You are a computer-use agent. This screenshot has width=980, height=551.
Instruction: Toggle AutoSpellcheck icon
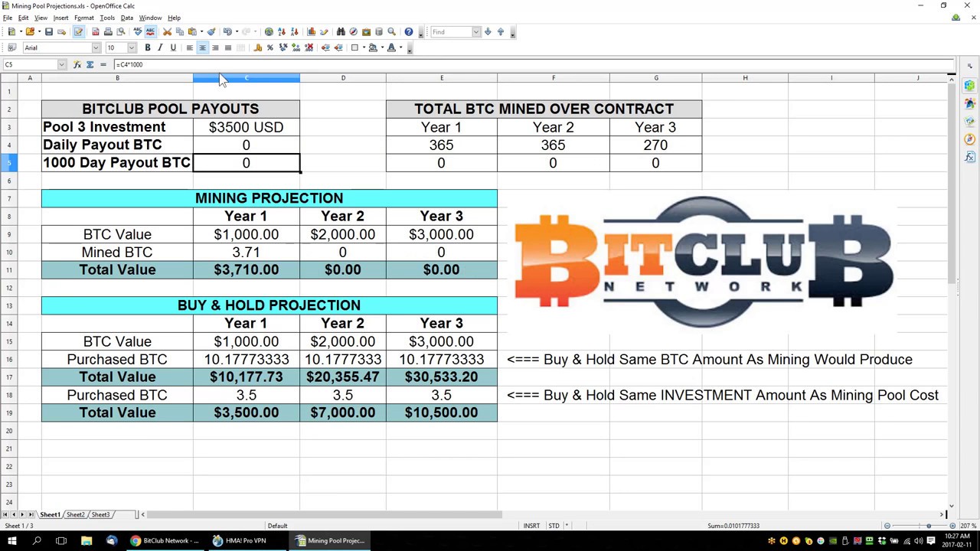point(150,31)
